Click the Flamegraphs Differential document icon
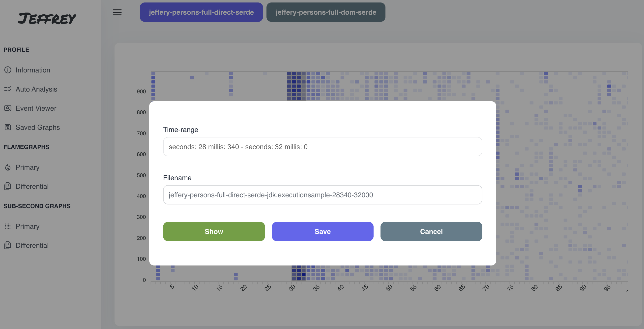This screenshot has height=329, width=644. [8, 186]
